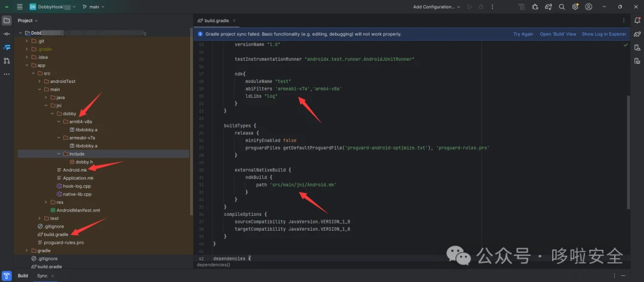The width and height of the screenshot is (644, 282).
Task: Open Notifications bell in right sidebar
Action: pyautogui.click(x=637, y=20)
